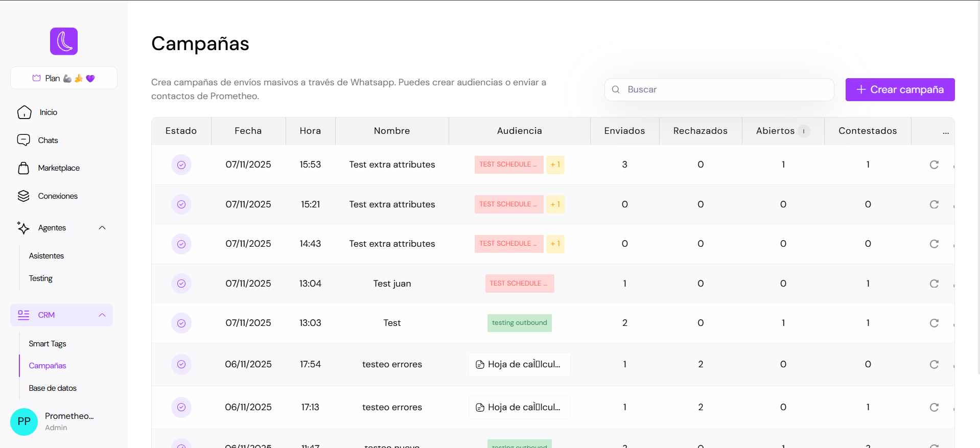980x448 pixels.
Task: Expand the +1 audience badge on the 14:43 row
Action: click(555, 244)
